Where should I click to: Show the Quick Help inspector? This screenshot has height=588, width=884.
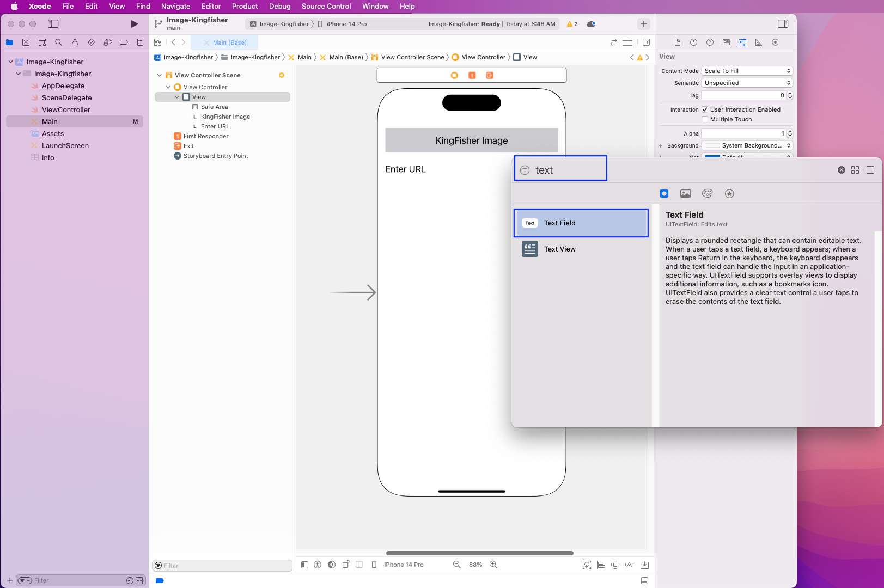point(710,42)
